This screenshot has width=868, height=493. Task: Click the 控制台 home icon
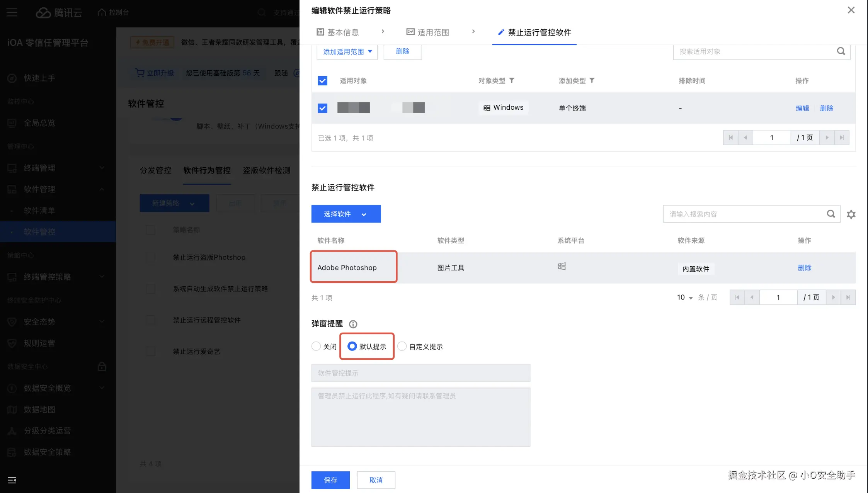(101, 12)
